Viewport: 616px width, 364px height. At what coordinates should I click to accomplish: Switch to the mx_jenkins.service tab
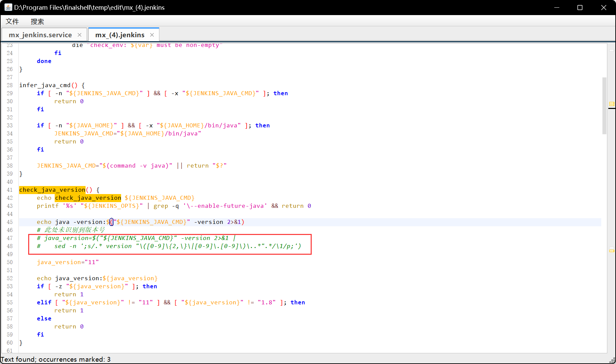(x=40, y=34)
